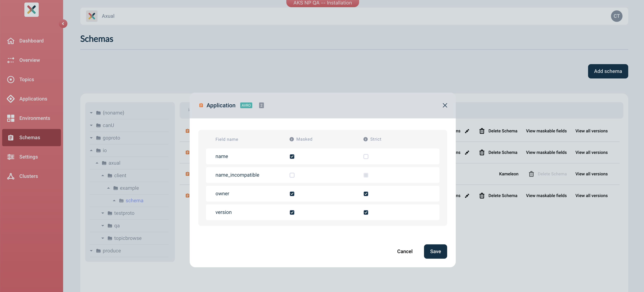Image resolution: width=644 pixels, height=292 pixels.
Task: Click View maskable fields in first row
Action: (x=546, y=131)
